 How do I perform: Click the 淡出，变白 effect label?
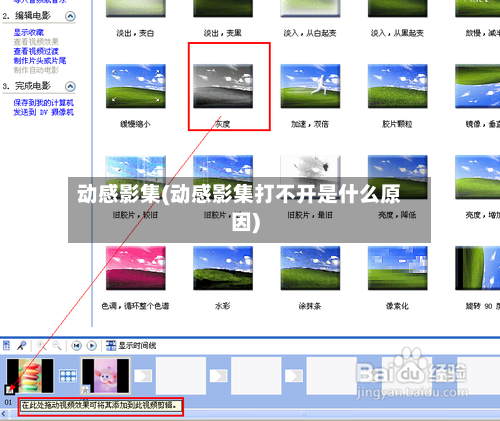pyautogui.click(x=135, y=33)
